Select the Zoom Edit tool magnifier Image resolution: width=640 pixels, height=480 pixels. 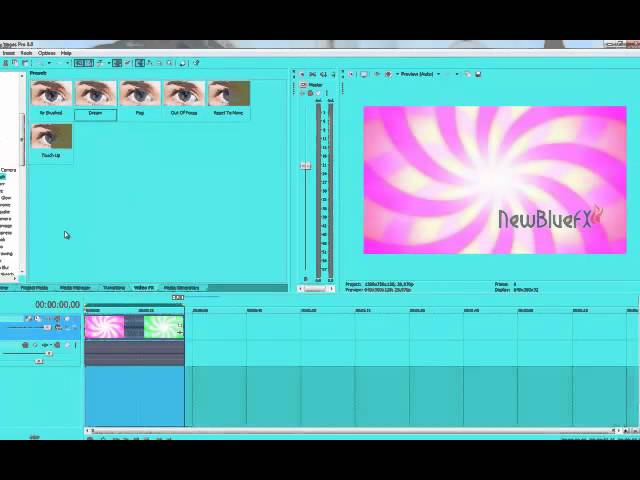click(169, 63)
